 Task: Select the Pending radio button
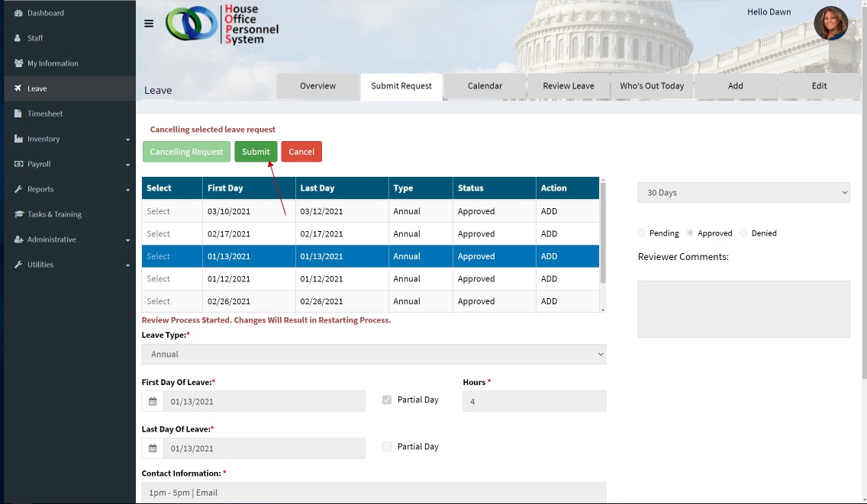[641, 233]
